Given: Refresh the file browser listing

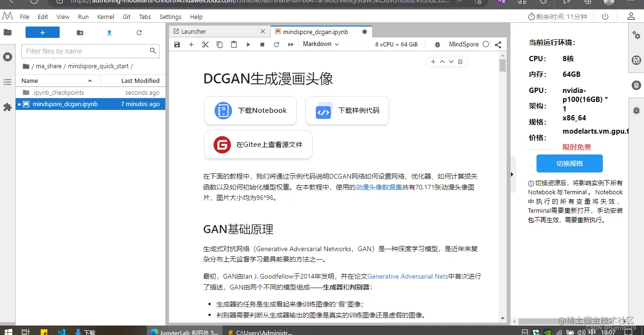Looking at the screenshot, I should [x=139, y=33].
